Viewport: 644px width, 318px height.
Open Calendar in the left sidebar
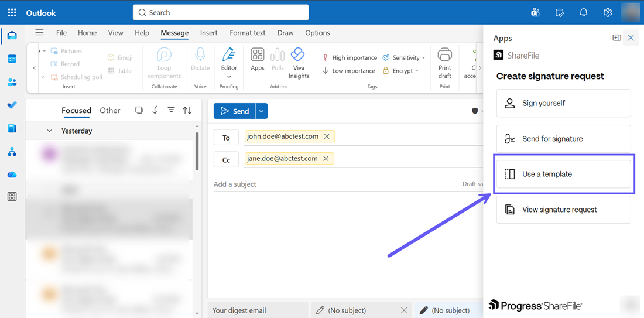(12, 59)
